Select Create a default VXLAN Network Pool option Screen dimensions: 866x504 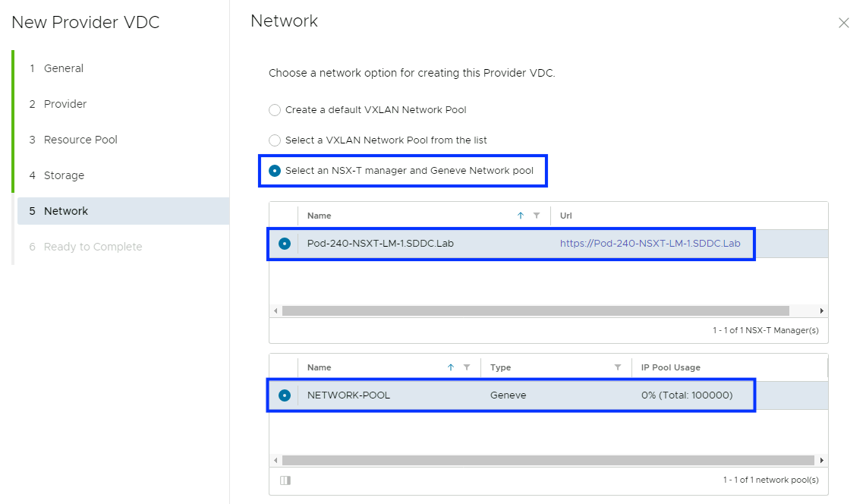click(x=275, y=110)
